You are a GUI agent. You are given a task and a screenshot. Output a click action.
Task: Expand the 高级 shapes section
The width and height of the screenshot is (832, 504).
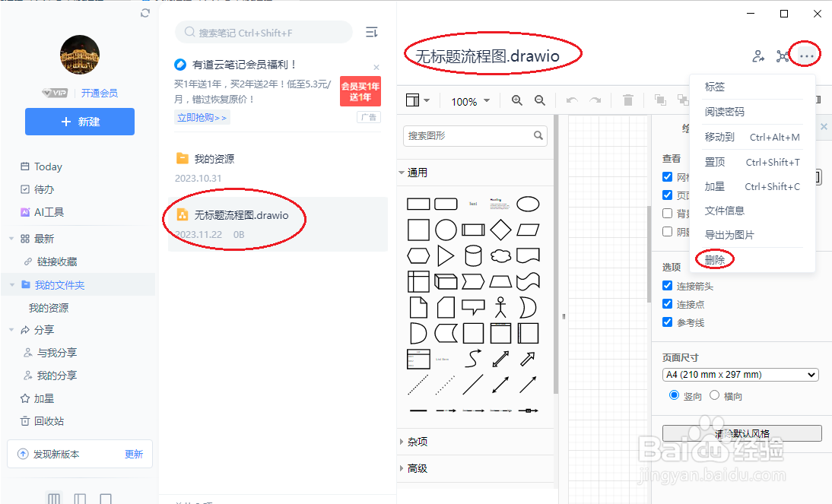(x=401, y=468)
